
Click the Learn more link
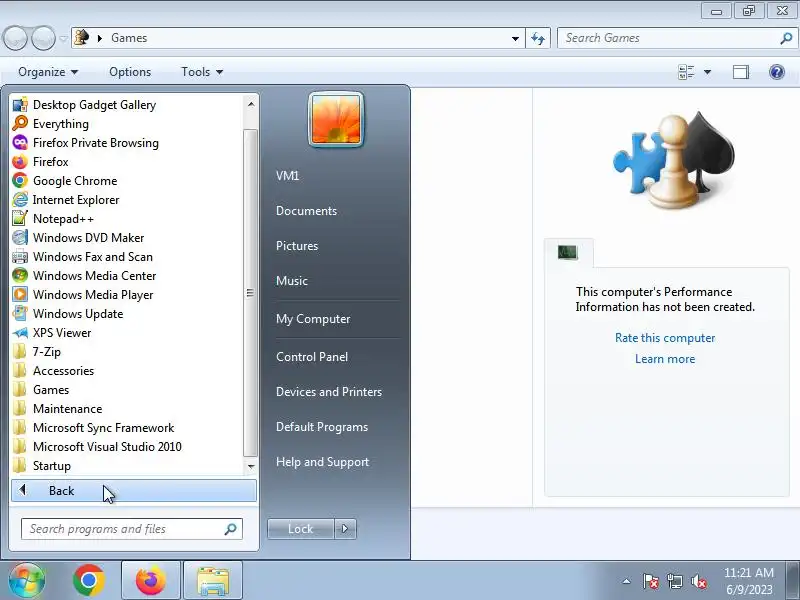(665, 359)
